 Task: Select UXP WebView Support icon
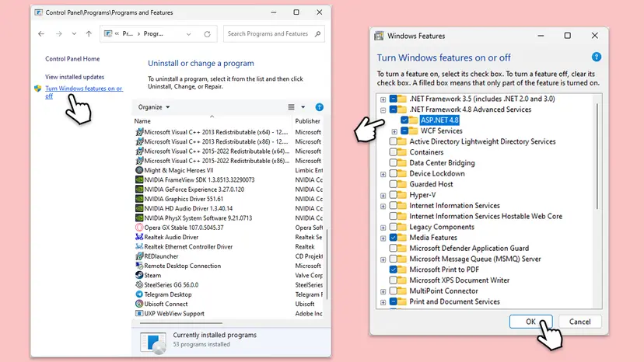[139, 313]
